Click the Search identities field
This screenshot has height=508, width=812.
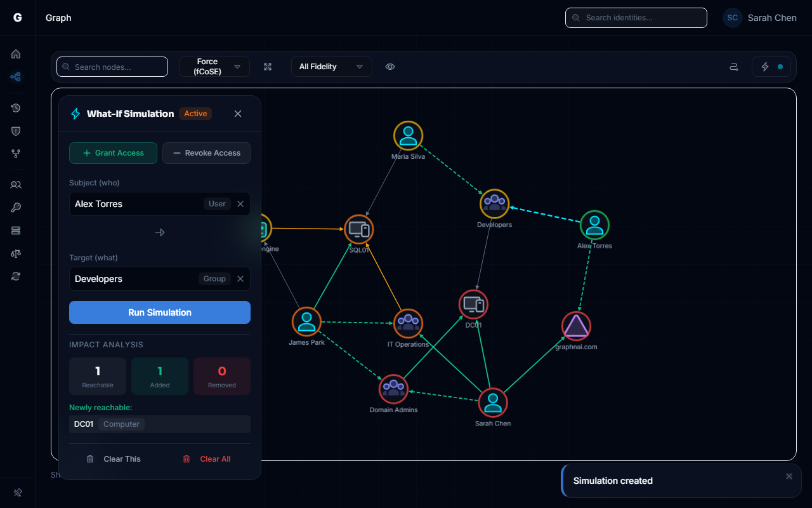(x=636, y=18)
